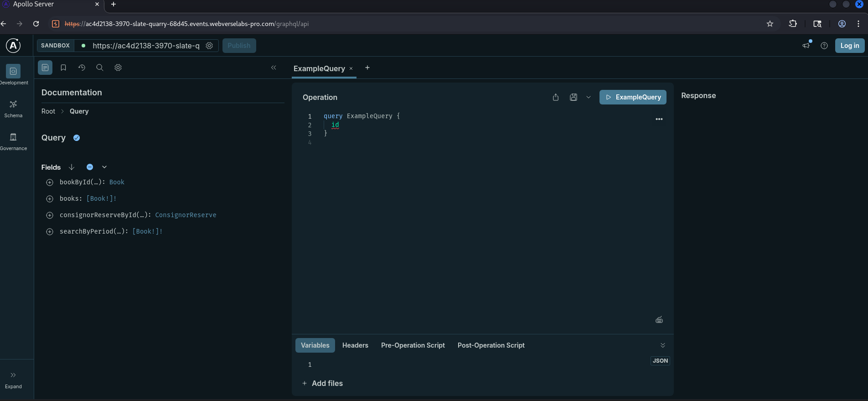Image resolution: width=868 pixels, height=401 pixels.
Task: Click Add files
Action: (x=322, y=383)
